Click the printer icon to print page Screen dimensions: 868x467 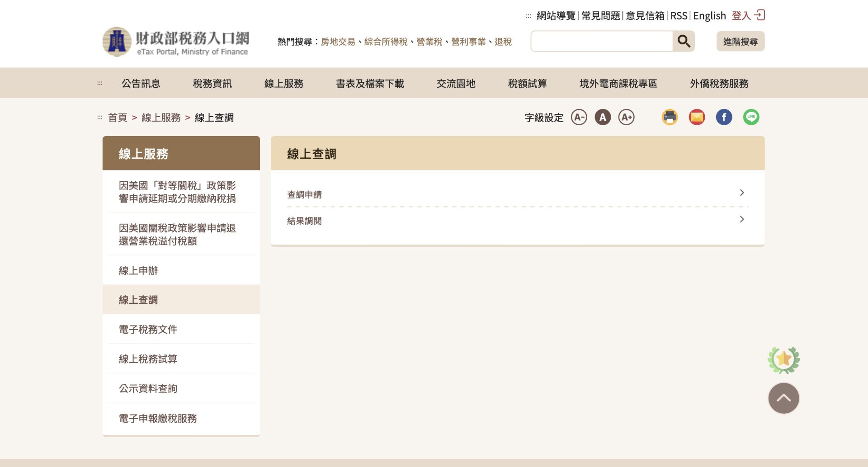click(x=670, y=118)
